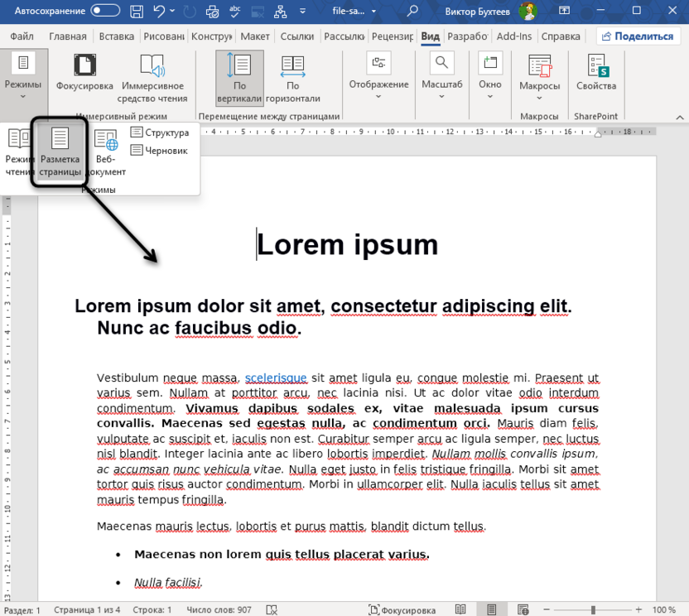Open the Customize Quick Access Toolbar dropdown
This screenshot has width=689, height=616.
(302, 11)
